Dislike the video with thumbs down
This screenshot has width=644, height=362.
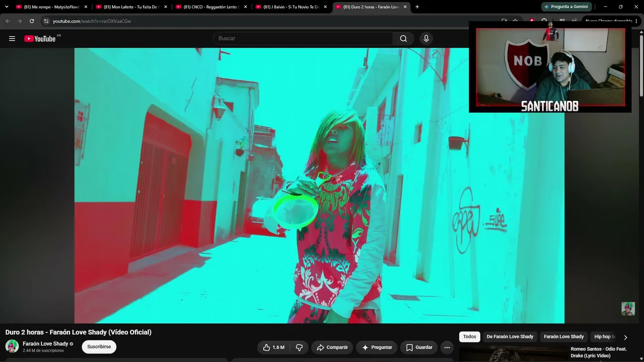(299, 347)
